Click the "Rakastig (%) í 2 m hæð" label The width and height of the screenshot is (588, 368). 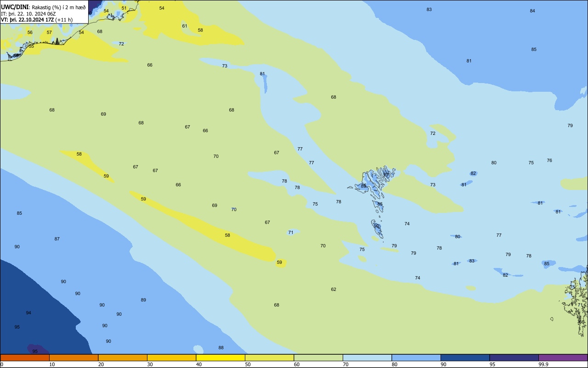58,8
